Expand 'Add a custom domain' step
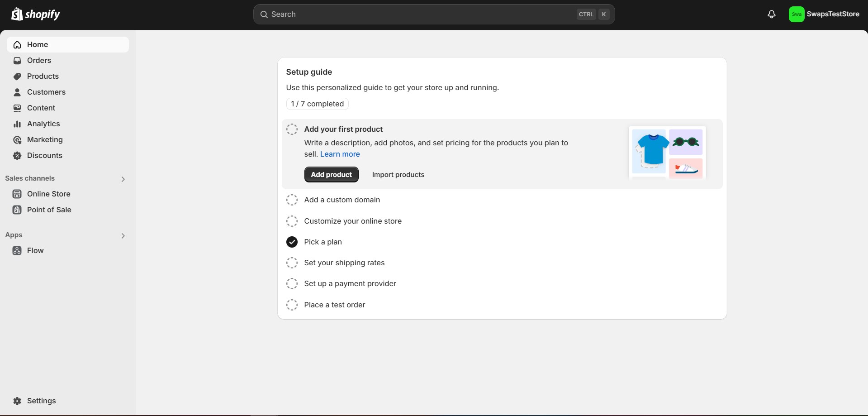The height and width of the screenshot is (416, 868). coord(342,200)
